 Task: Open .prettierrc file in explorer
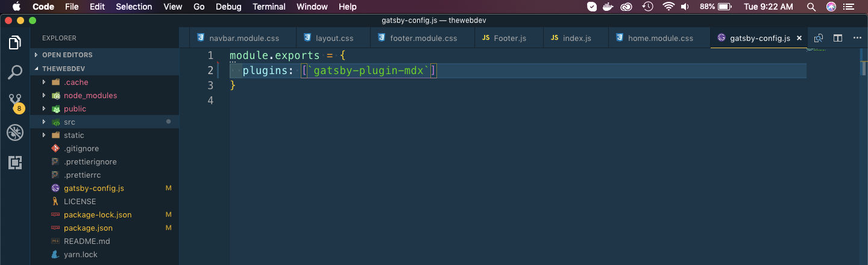[x=104, y=175]
